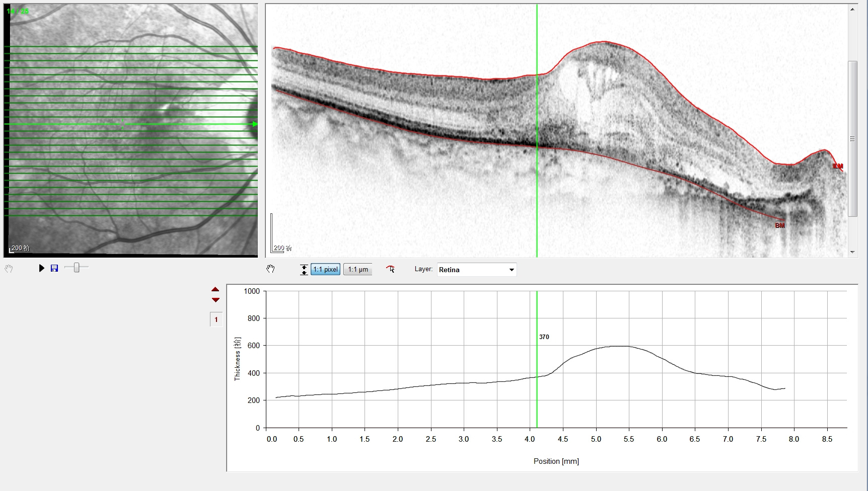Image resolution: width=868 pixels, height=491 pixels.
Task: Click the green arrowhead on the fundus image
Action: point(255,124)
